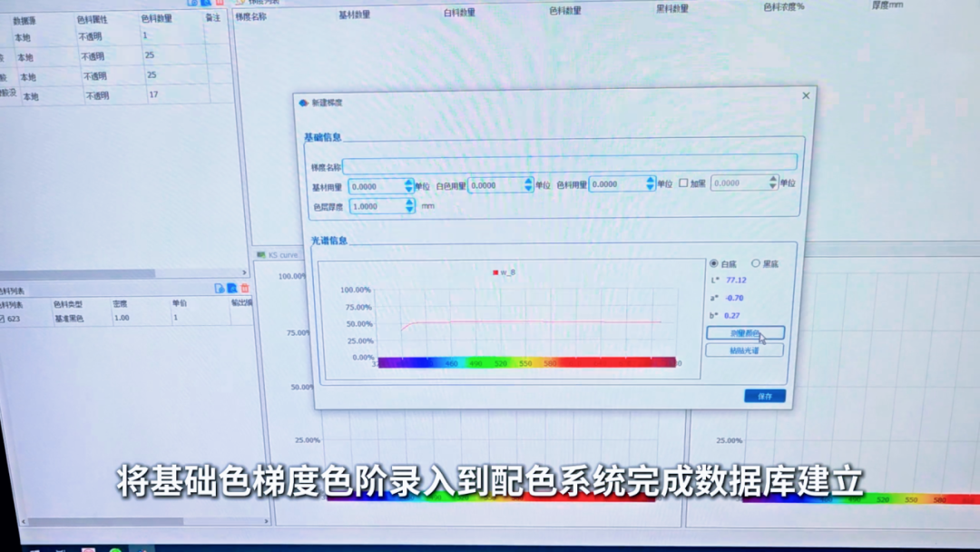Switch to the KS curve tab
Screen dimensions: 980x552
(277, 255)
